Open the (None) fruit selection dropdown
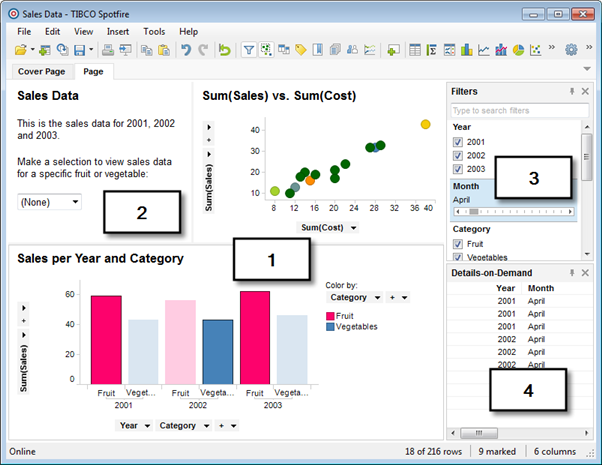This screenshot has width=602, height=465. tap(50, 202)
